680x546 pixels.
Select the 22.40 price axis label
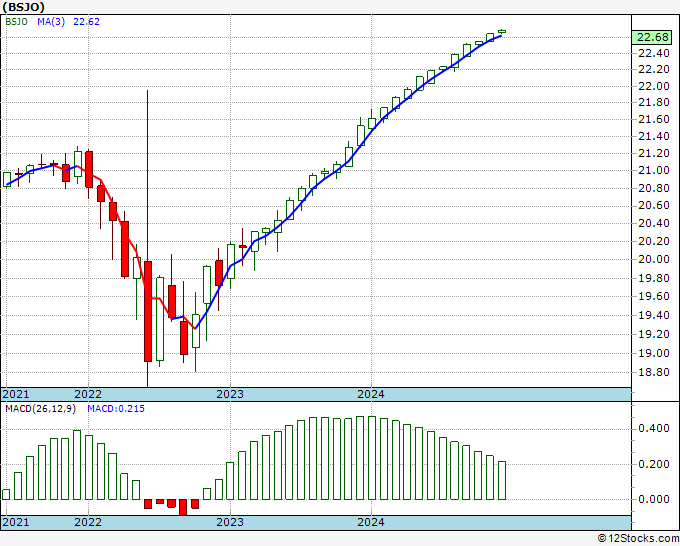(x=654, y=53)
